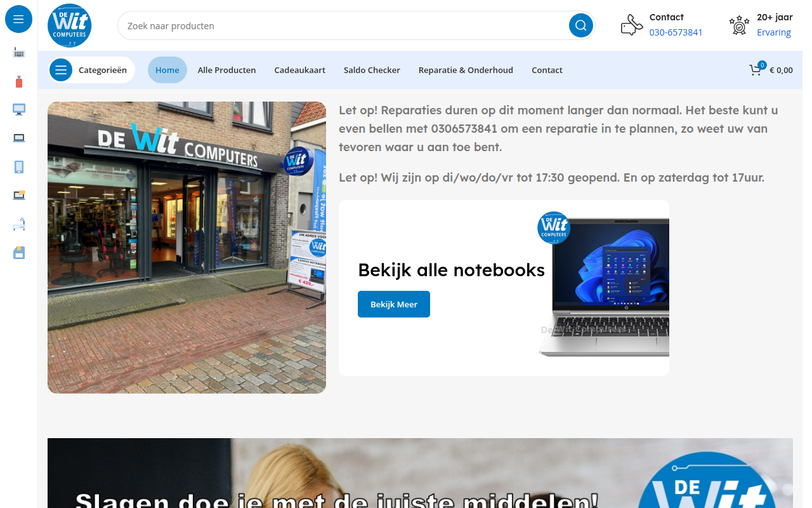This screenshot has width=812, height=508.
Task: Click the Ervaring link in header
Action: point(774,32)
